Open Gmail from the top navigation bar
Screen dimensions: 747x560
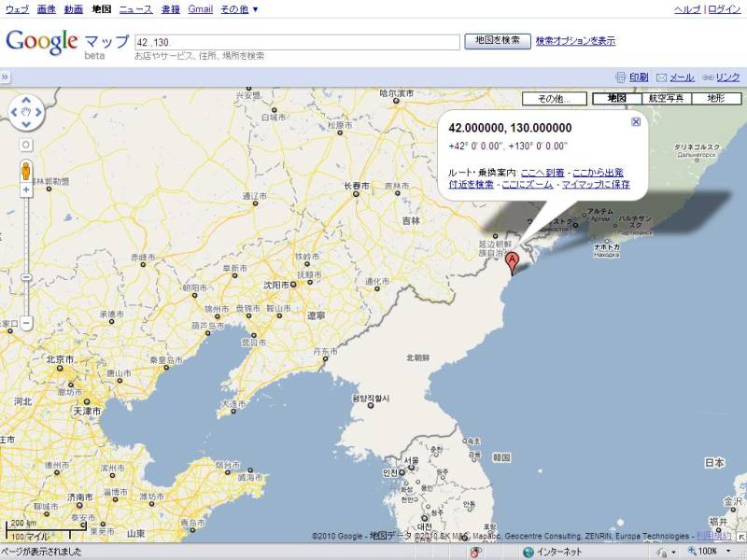click(x=200, y=9)
